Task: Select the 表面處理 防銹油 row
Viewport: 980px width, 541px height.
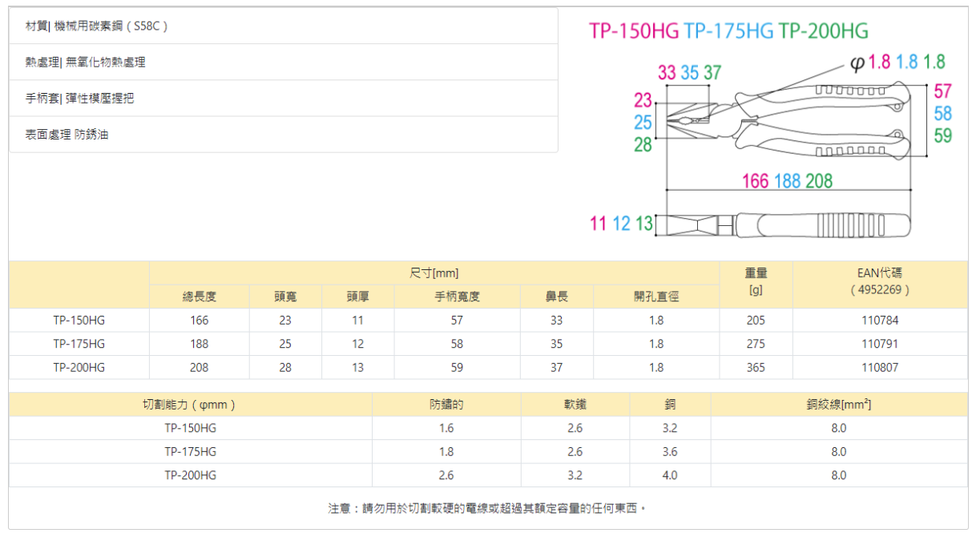Action: (x=284, y=135)
